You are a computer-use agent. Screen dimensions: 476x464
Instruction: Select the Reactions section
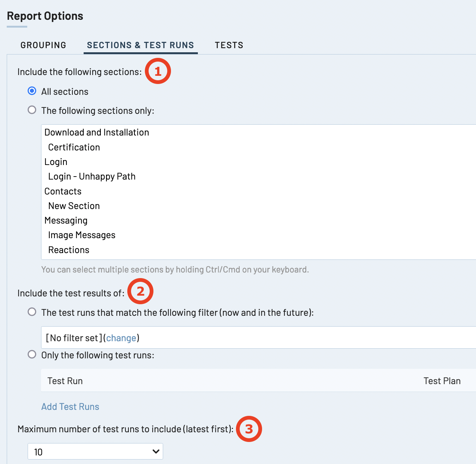pos(69,250)
